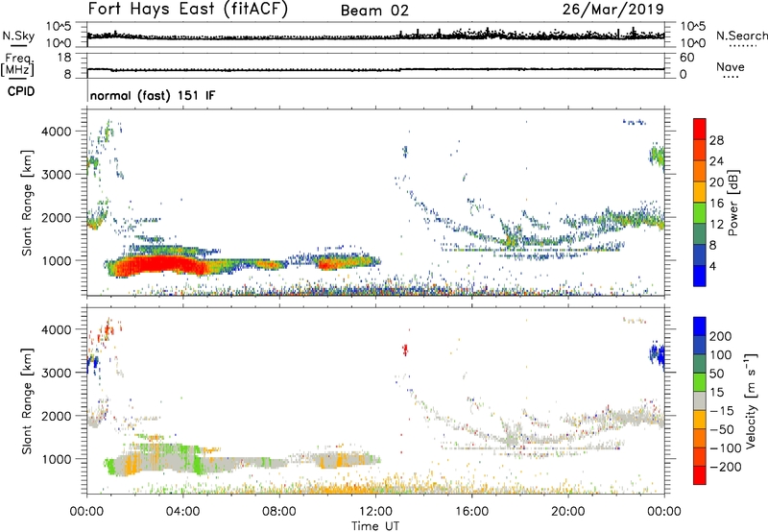Image resolution: width=768 pixels, height=532 pixels.
Task: Select the 'Power [dB]' colorbar title
Action: pyautogui.click(x=732, y=204)
